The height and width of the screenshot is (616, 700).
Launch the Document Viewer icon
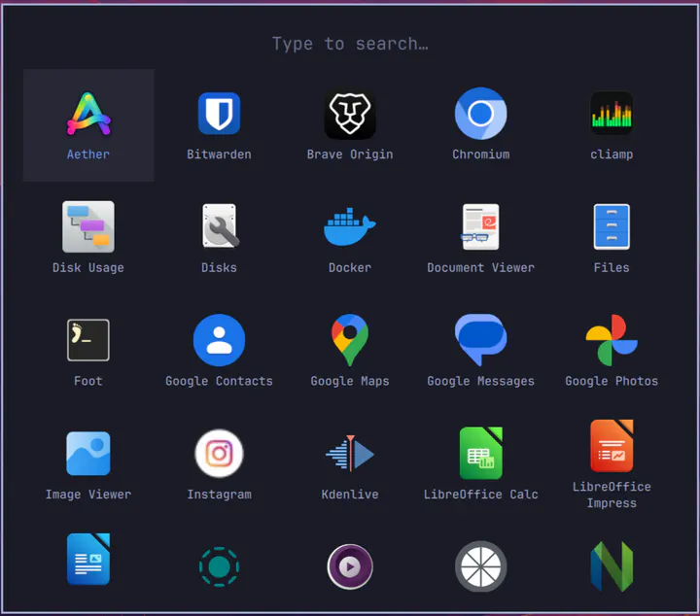(x=481, y=226)
